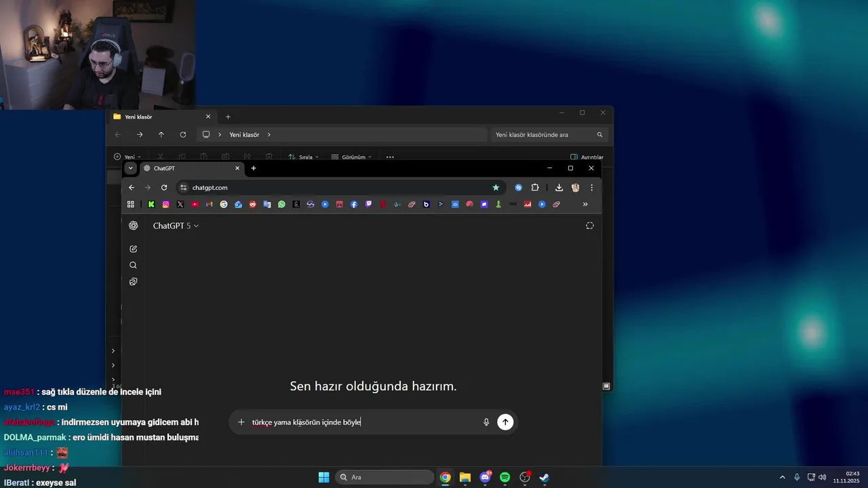The height and width of the screenshot is (488, 868).
Task: Refresh the File Explorer window
Action: point(182,135)
